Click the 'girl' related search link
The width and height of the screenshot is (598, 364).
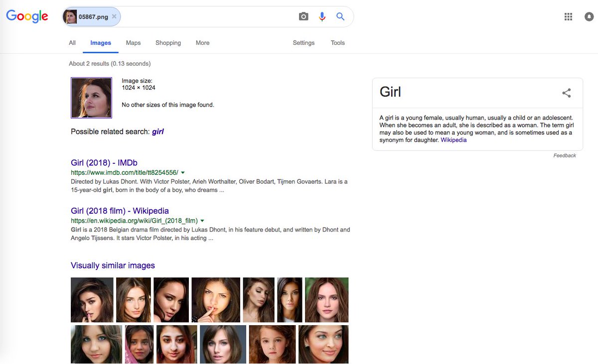point(158,132)
